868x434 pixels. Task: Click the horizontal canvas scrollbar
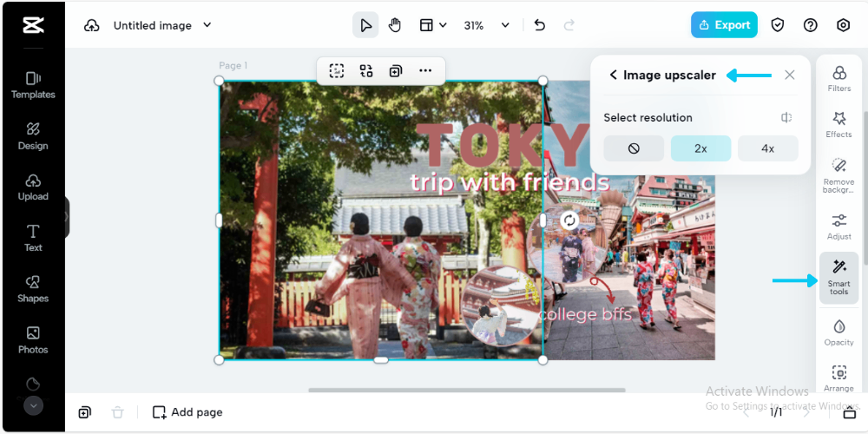[x=467, y=391]
